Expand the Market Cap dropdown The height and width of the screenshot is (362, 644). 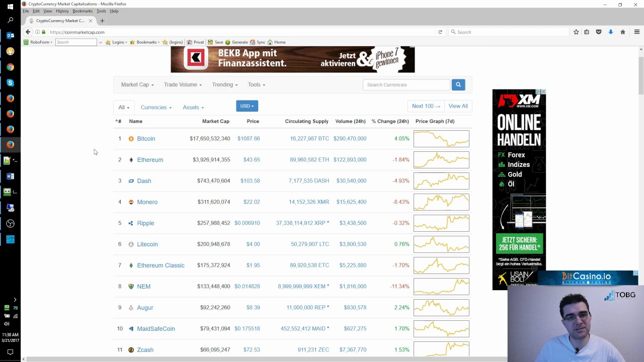137,84
